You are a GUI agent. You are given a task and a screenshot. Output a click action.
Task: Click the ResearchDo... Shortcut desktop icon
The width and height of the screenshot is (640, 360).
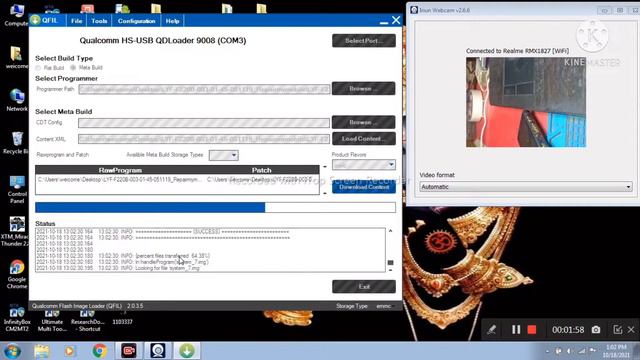87,321
